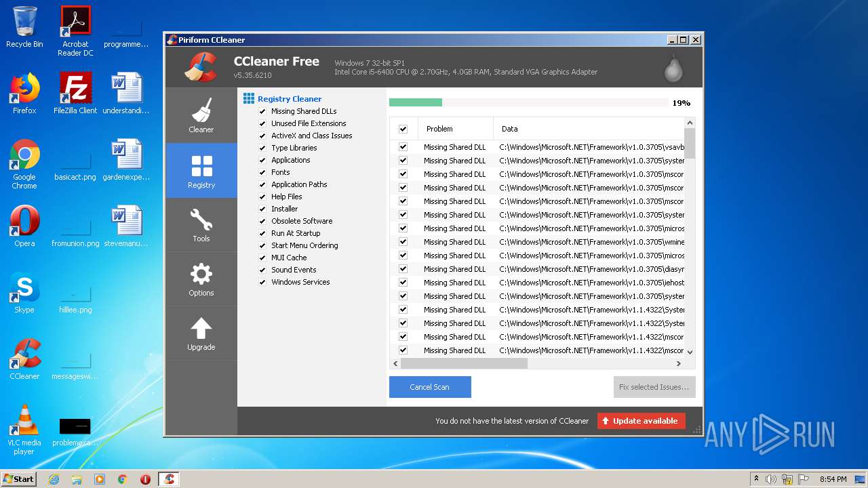This screenshot has height=488, width=868.
Task: Click the Chrome icon in taskbar
Action: pyautogui.click(x=123, y=479)
